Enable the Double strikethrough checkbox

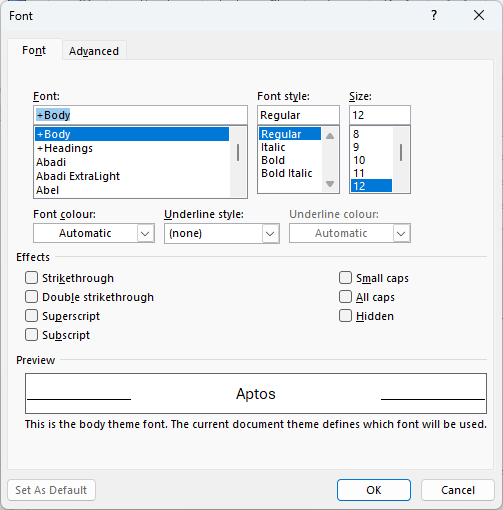(31, 297)
